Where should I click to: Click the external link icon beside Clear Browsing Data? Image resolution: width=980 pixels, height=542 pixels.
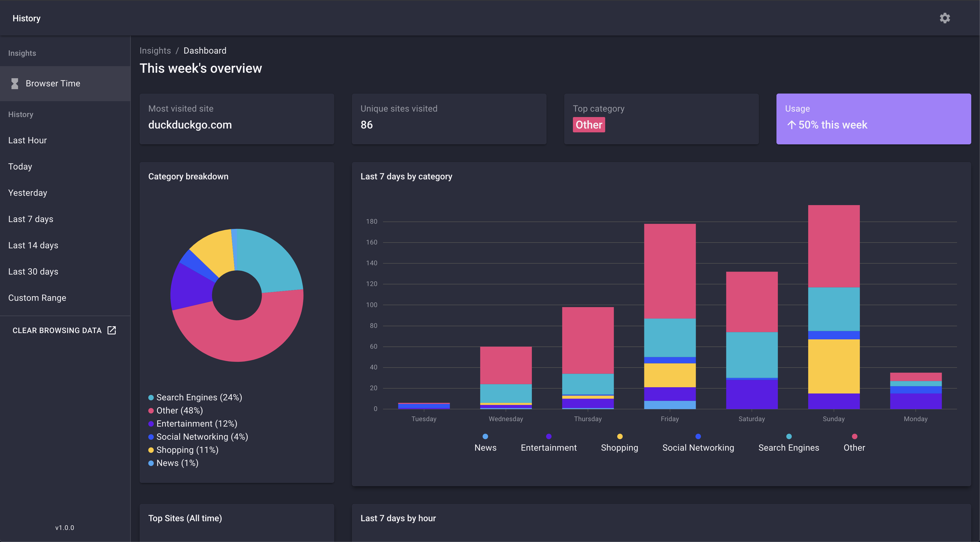[111, 330]
